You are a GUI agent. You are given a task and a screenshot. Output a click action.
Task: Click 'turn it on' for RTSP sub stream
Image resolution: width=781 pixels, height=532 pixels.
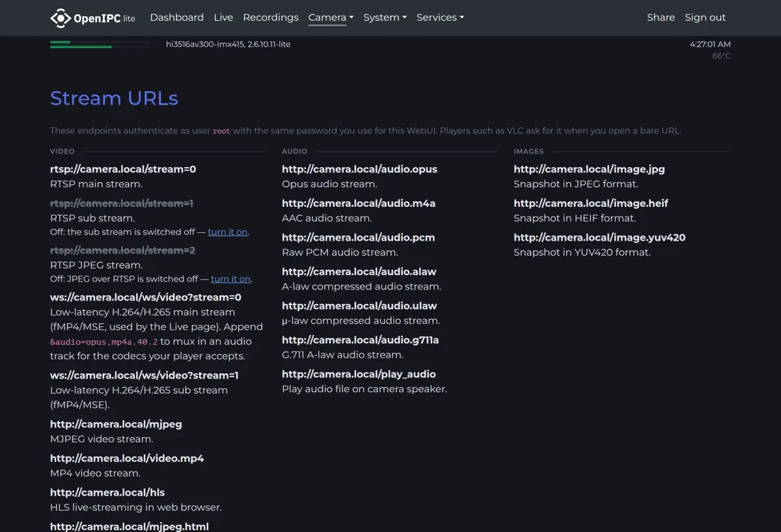click(x=228, y=232)
